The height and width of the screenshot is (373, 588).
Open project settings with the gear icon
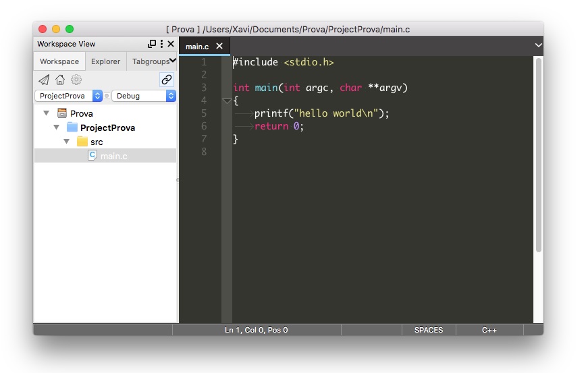(x=76, y=80)
